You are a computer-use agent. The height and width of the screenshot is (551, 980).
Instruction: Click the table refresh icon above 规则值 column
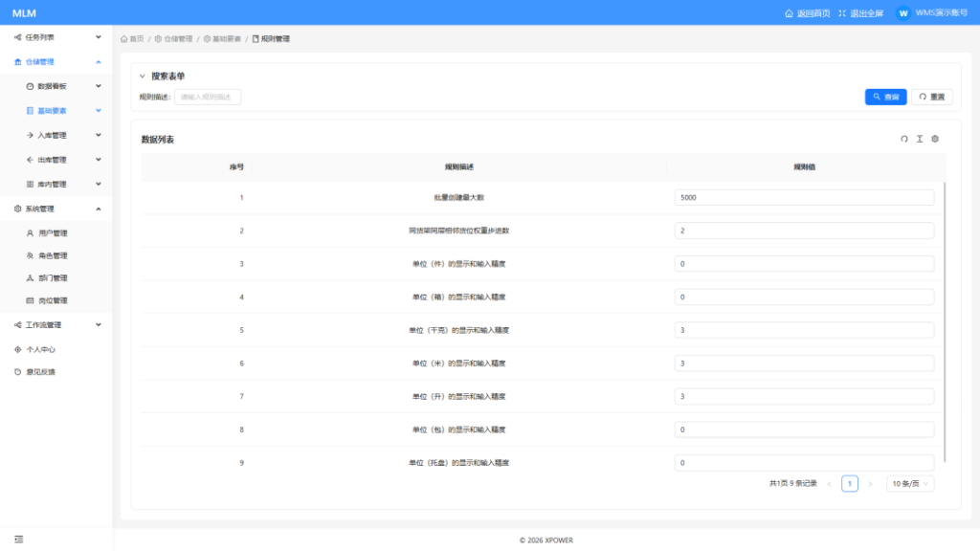coord(903,139)
